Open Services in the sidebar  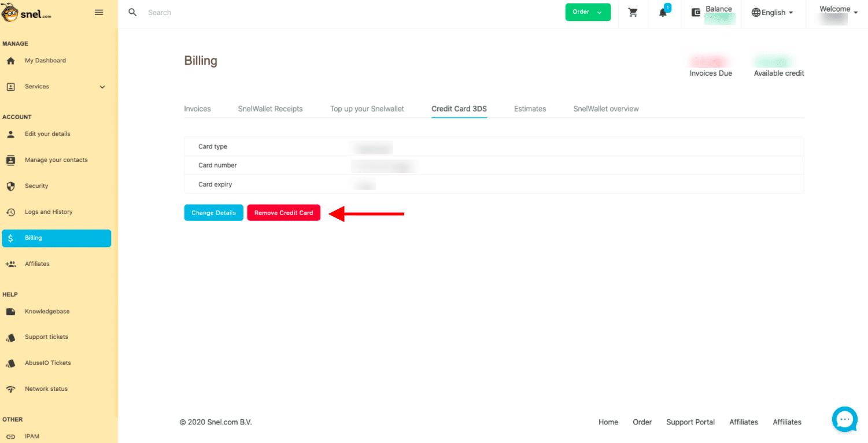click(37, 87)
